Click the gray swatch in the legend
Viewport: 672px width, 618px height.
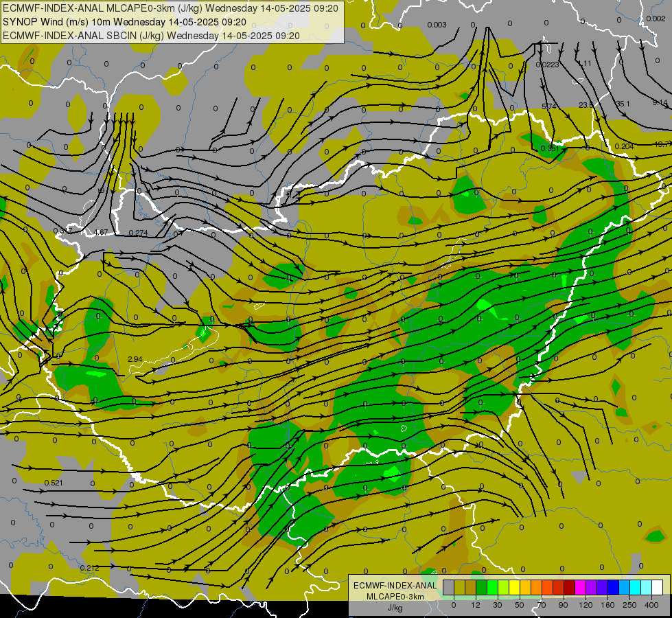pyautogui.click(x=449, y=587)
